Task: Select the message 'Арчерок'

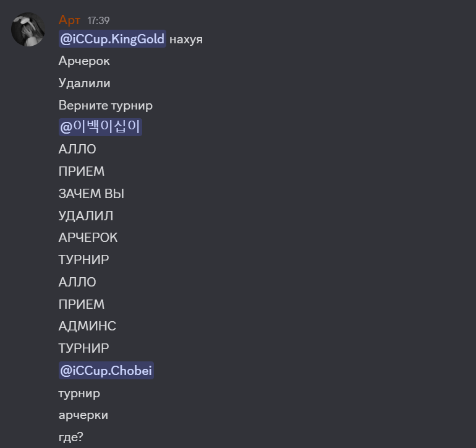Action: tap(84, 61)
